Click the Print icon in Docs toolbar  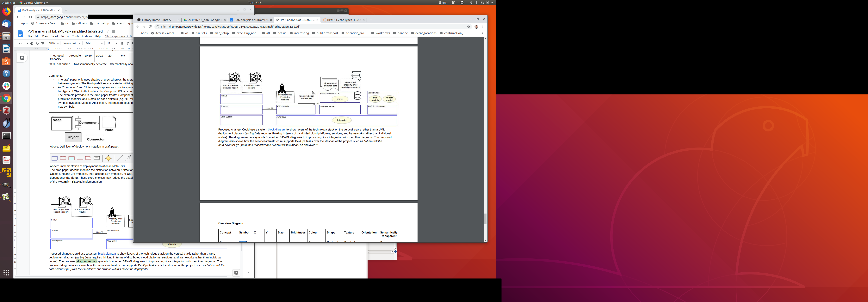pyautogui.click(x=32, y=43)
